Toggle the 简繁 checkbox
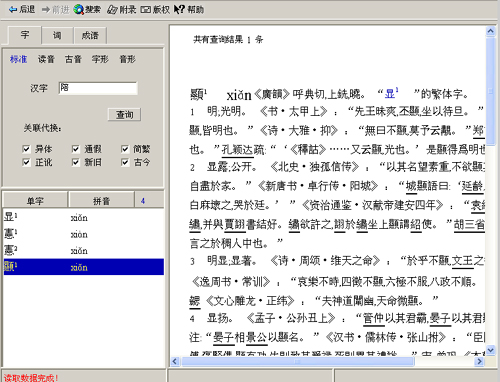The height and width of the screenshot is (382, 500). 125,149
